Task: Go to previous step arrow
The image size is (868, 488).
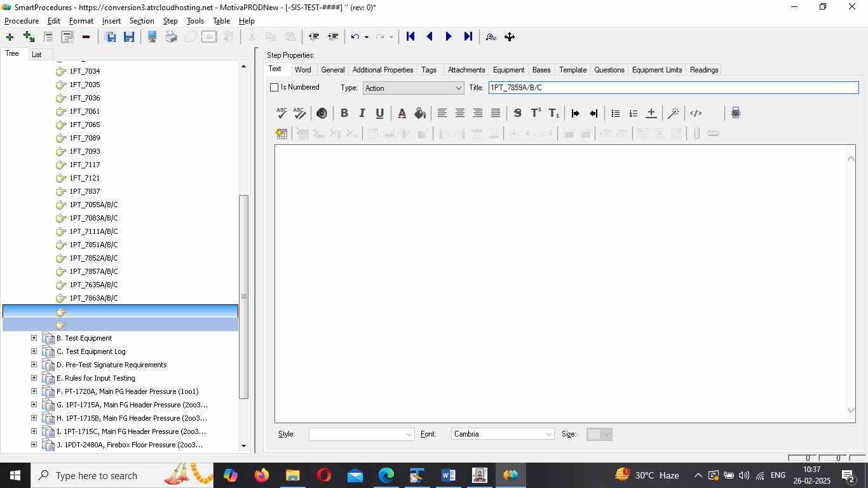Action: point(430,37)
